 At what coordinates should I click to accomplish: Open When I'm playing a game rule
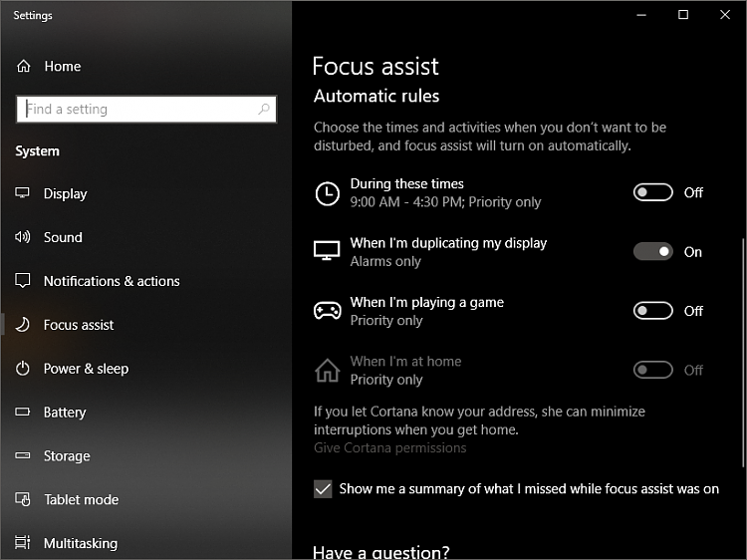coord(427,311)
